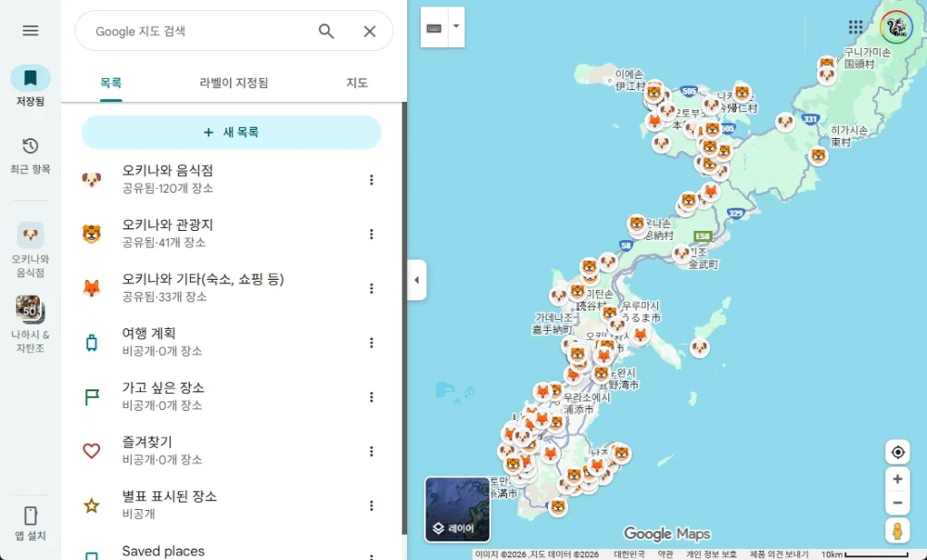Screen dimensions: 927x560
Task: Create a new list via 새 목록 button
Action: (232, 133)
